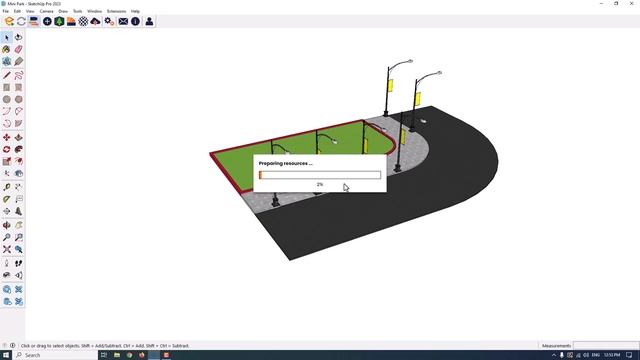Activate the Move tool
Screen dimensions: 640x360
coord(7,138)
